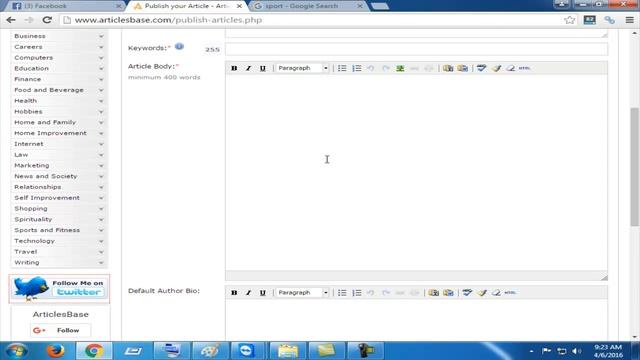Open the Writing category link
Screen dimensions: 640x360
click(27, 262)
